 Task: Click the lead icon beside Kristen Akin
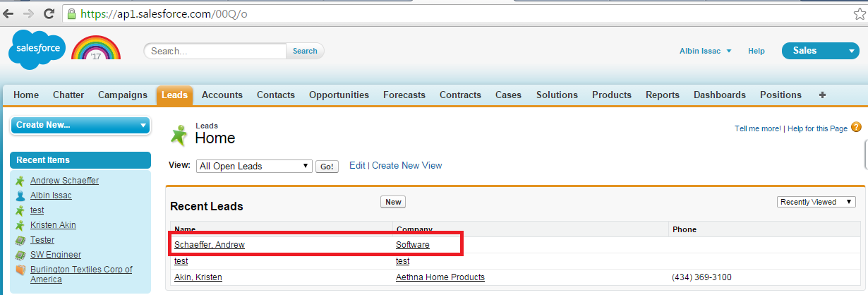[20, 225]
